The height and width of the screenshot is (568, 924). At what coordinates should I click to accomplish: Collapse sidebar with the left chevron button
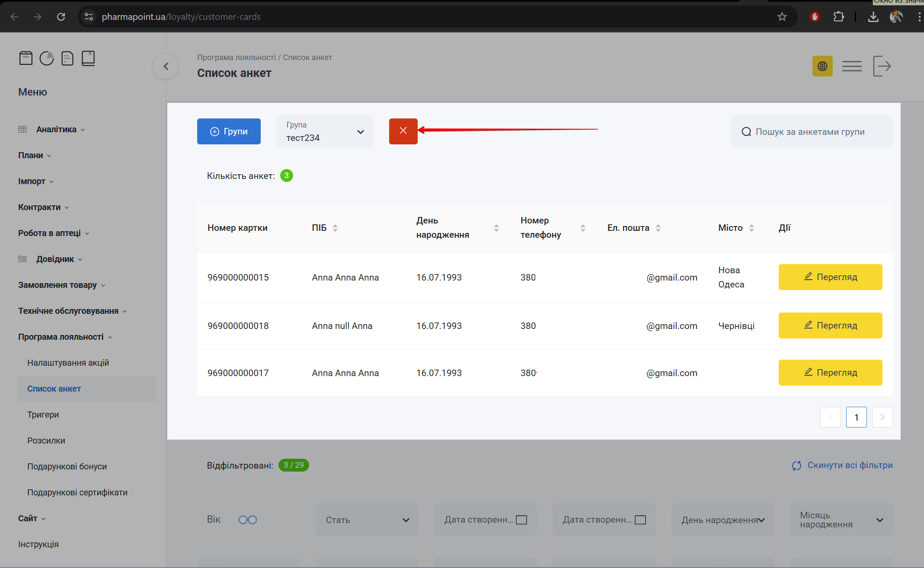click(166, 66)
